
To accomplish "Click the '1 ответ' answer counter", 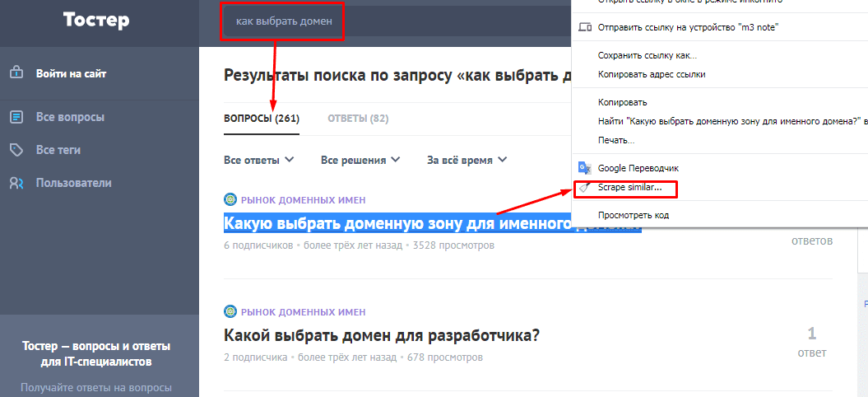I will click(811, 342).
